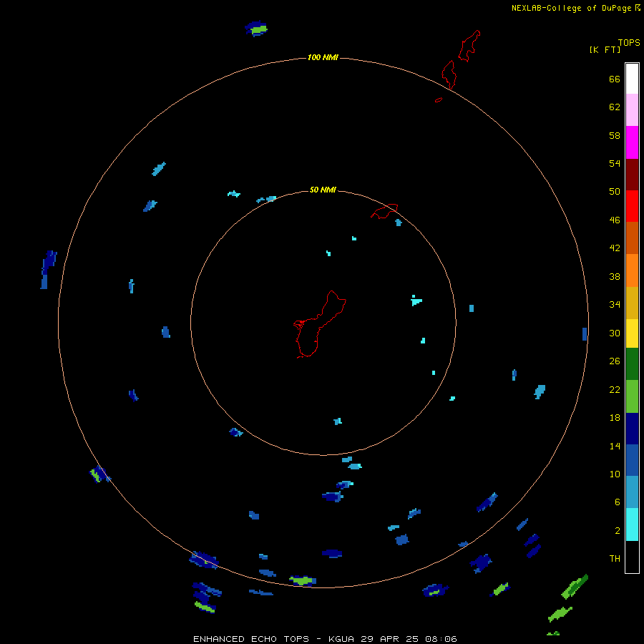Viewport: 644px width, 644px height.
Task: Click the "29 APR 25" date in caption
Action: (x=389, y=639)
